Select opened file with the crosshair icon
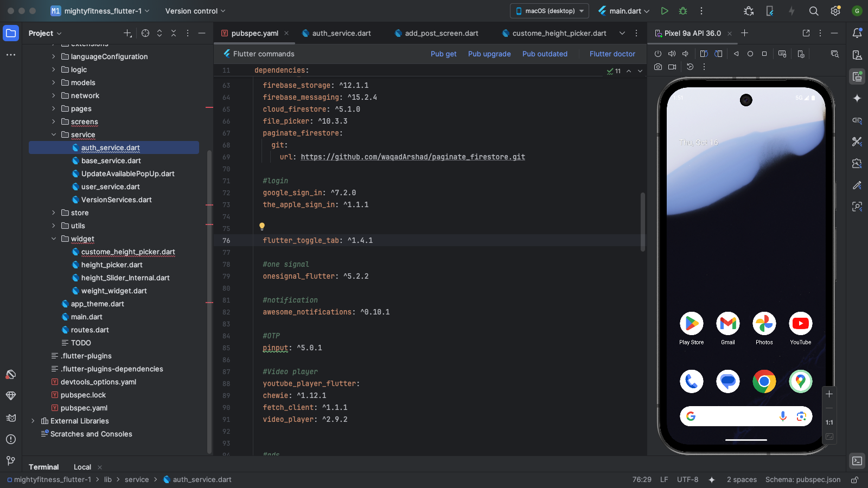This screenshot has height=488, width=868. 145,33
